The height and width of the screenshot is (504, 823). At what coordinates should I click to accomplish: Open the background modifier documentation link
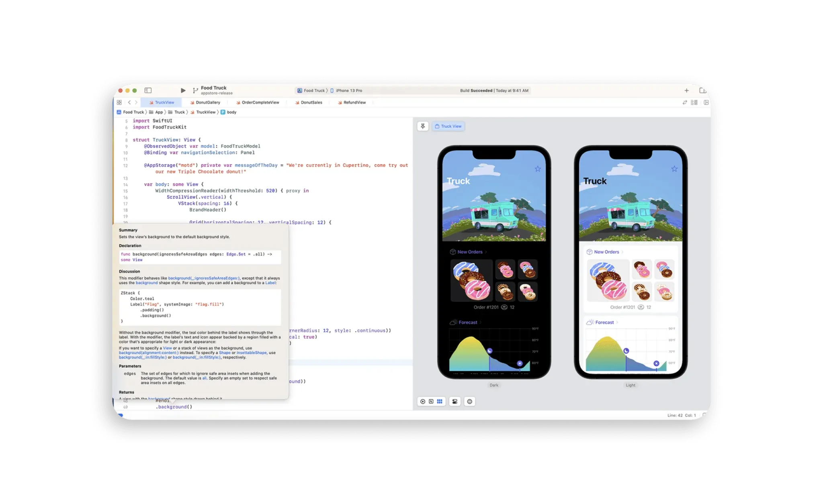pos(147,283)
